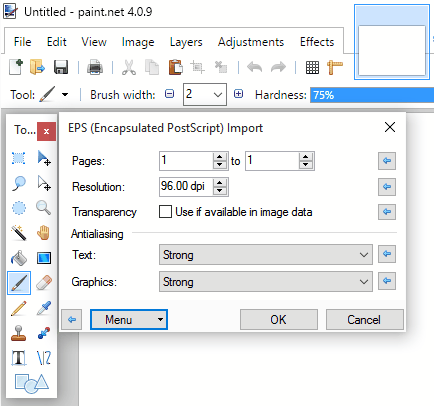Select the Magic Wand tool
This screenshot has width=434, height=406.
tap(19, 233)
